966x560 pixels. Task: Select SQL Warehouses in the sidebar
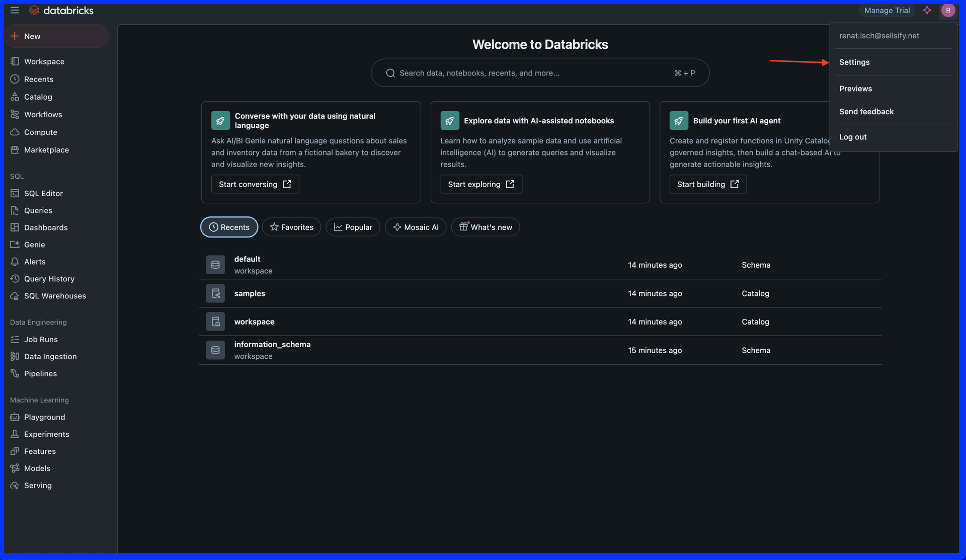pos(55,296)
